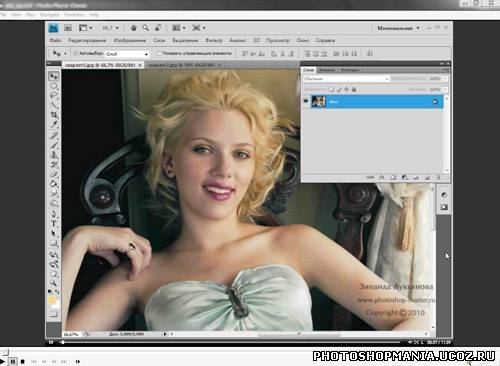
Task: Hide the background layer via eye icon
Action: 306,101
